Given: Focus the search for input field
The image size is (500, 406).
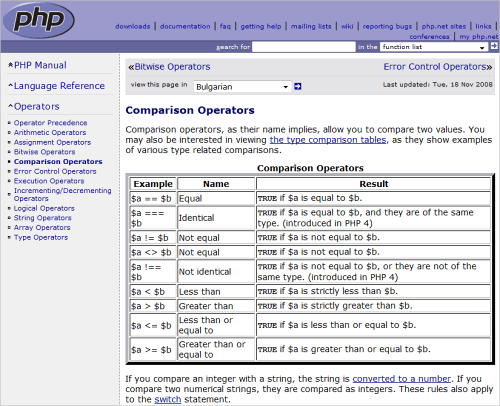Looking at the screenshot, I should point(304,47).
